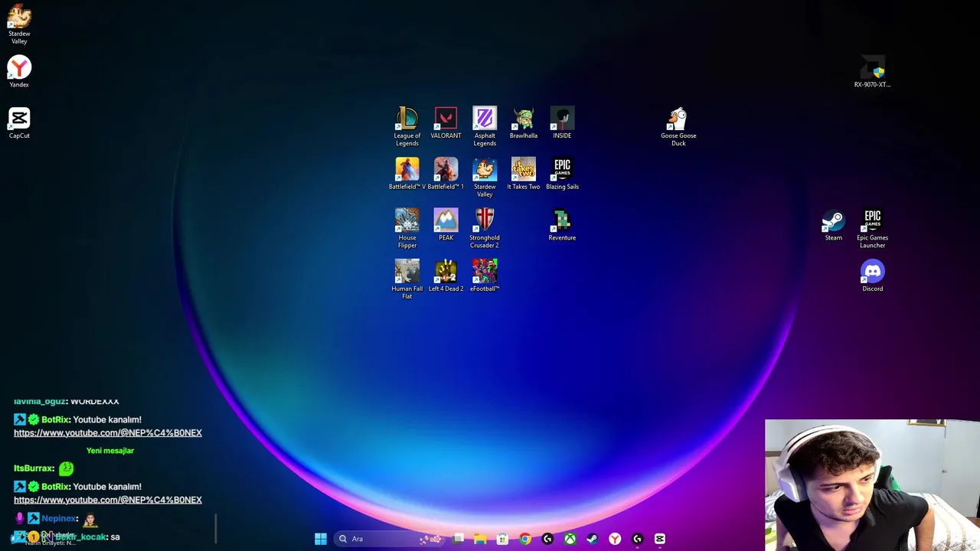Select the House Flipper desktop icon
The width and height of the screenshot is (980, 551).
pos(407,228)
